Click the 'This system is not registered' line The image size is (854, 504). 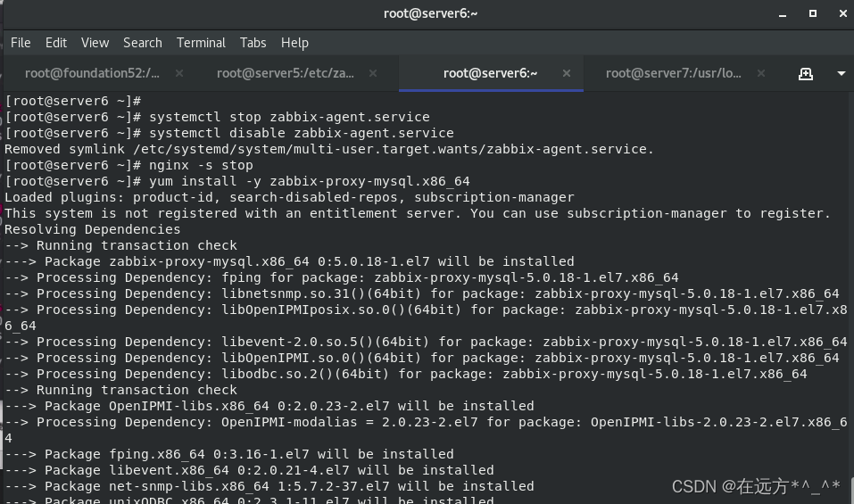pos(418,213)
